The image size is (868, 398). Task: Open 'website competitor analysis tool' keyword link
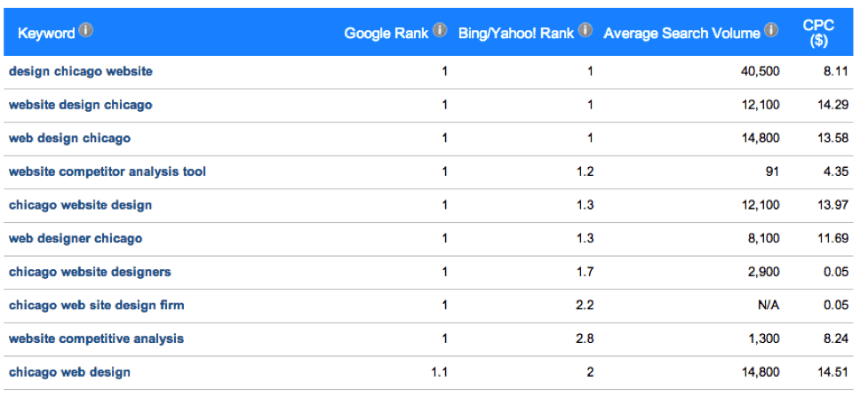[x=108, y=171]
